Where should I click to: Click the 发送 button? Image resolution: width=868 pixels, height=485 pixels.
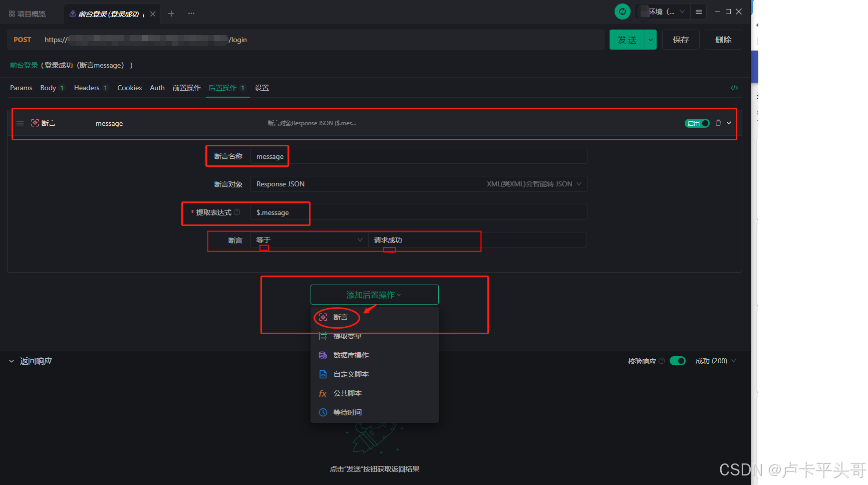point(627,40)
